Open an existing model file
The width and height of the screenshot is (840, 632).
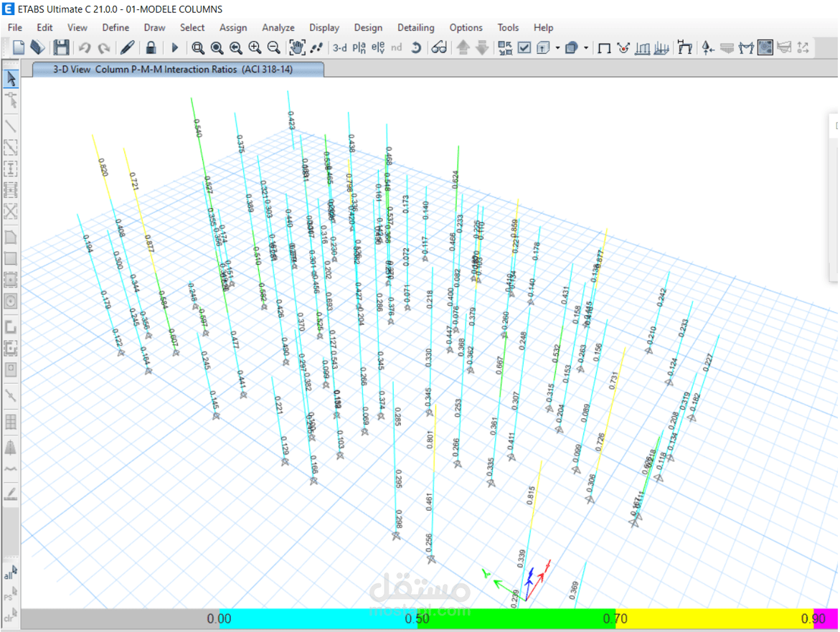click(x=37, y=47)
